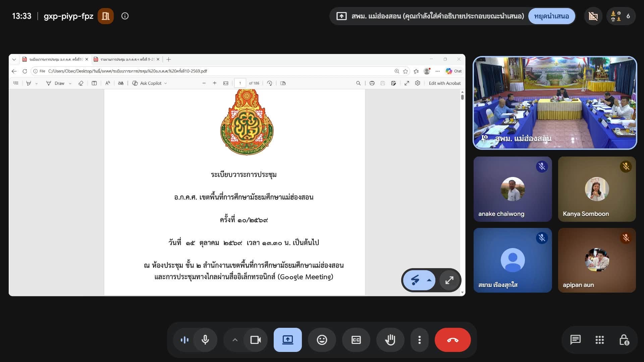The height and width of the screenshot is (362, 644).
Task: Expand the Draw options arrow
Action: tap(70, 83)
